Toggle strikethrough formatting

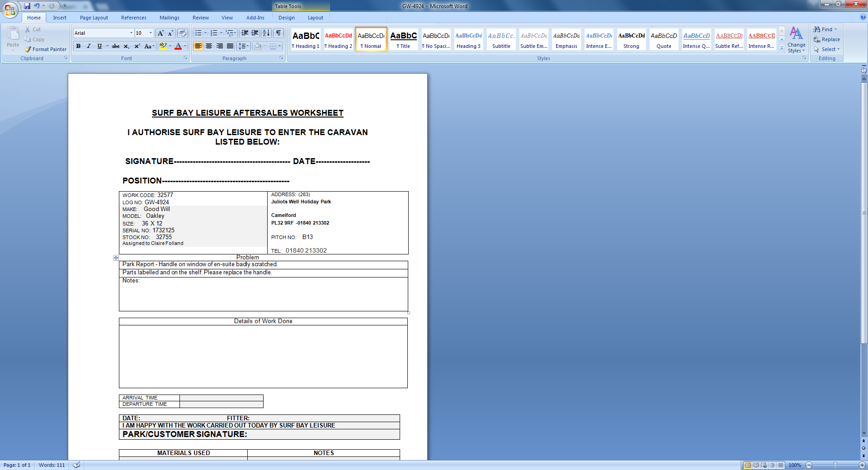click(x=116, y=46)
